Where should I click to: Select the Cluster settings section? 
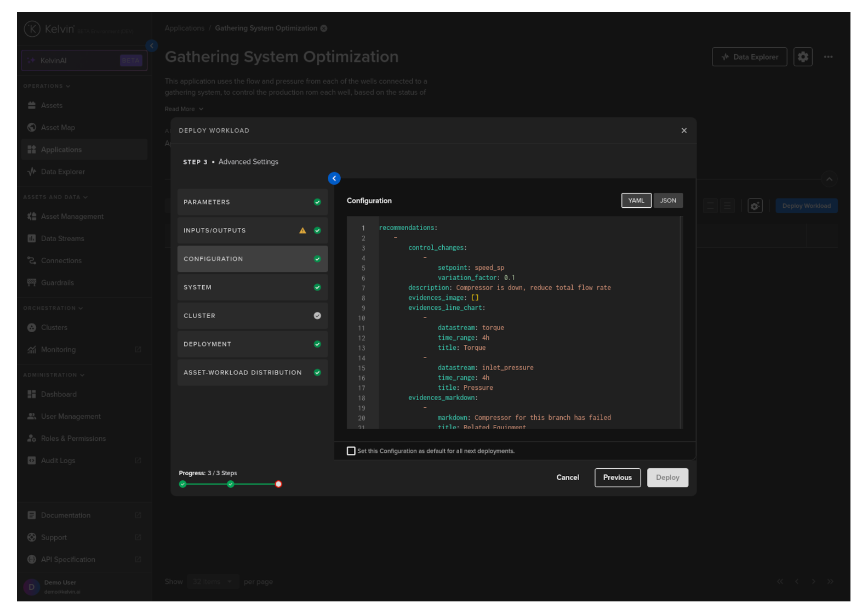point(252,316)
